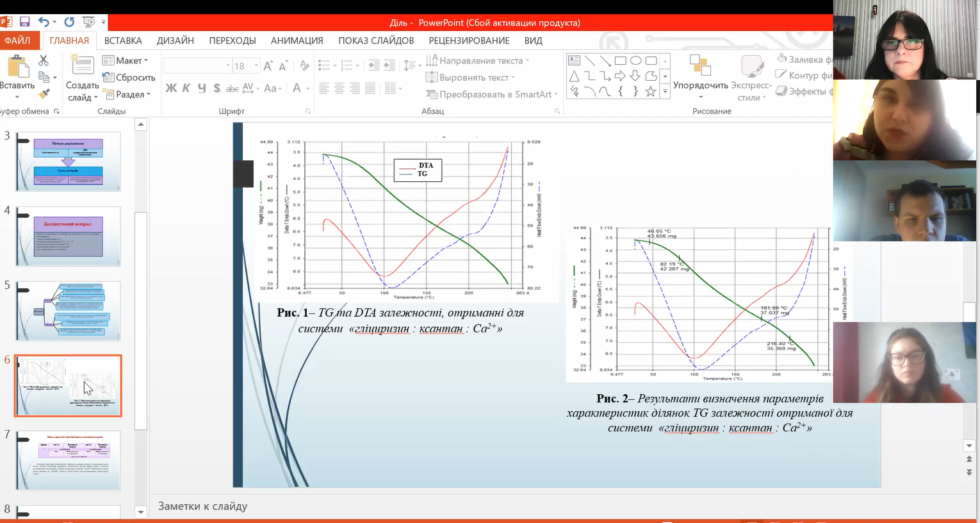
Task: Open the ПОКАЗ СЛАЙДОВ tab
Action: coord(376,40)
